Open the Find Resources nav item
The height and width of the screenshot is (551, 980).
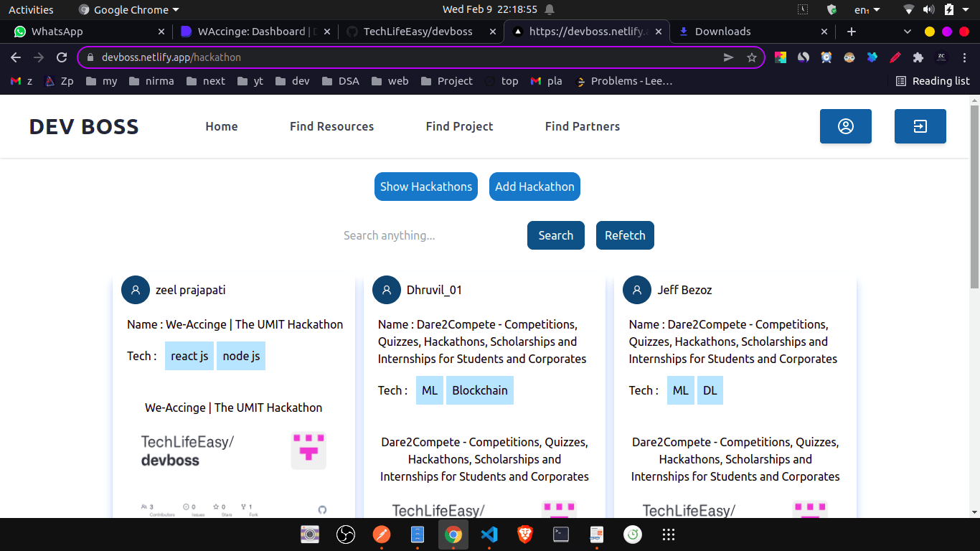click(x=332, y=126)
